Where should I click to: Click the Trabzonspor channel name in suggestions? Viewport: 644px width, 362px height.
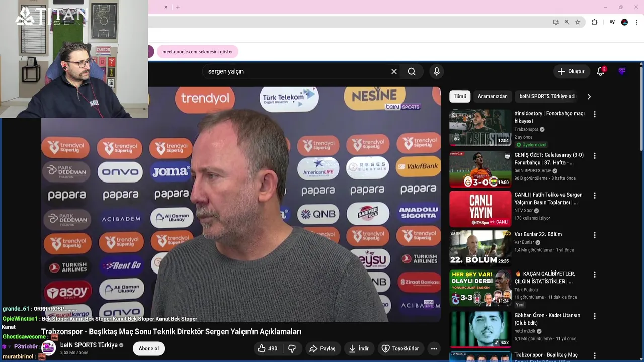pos(526,129)
